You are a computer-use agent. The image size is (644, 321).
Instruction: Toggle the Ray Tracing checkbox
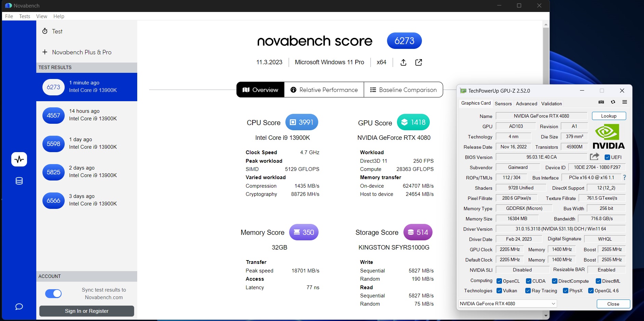(x=528, y=291)
